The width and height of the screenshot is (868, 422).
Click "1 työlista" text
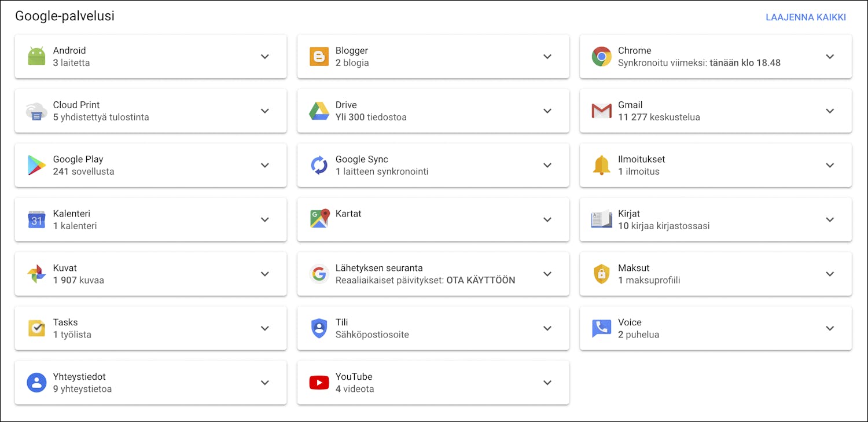tap(72, 335)
